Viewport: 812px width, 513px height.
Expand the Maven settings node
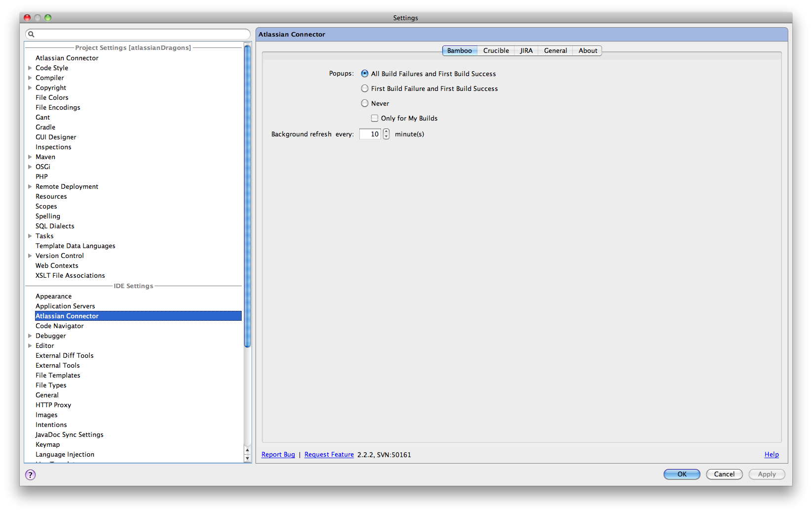coord(30,157)
